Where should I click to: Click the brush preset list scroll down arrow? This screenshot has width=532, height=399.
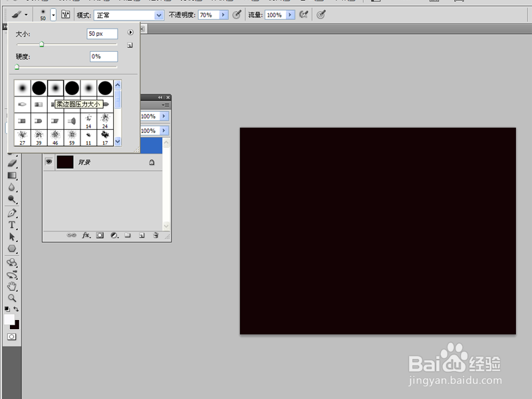pos(118,141)
